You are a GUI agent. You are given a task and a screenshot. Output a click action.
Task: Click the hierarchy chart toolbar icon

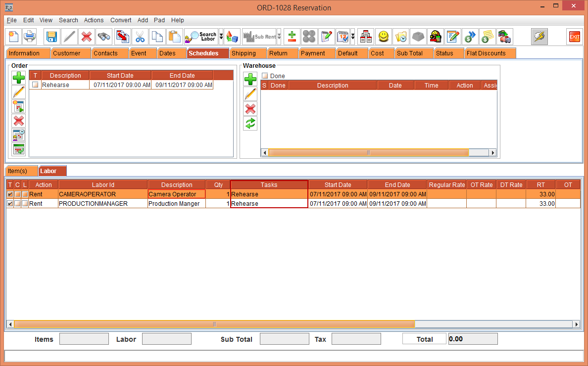click(366, 37)
